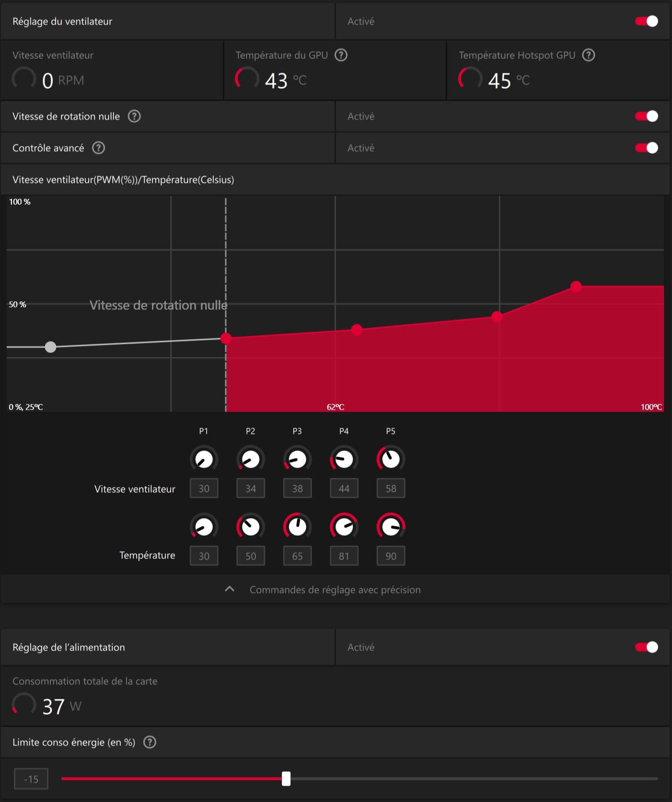Screen dimensions: 672x802
Task: Click the power limit slider handle
Action: [286, 778]
